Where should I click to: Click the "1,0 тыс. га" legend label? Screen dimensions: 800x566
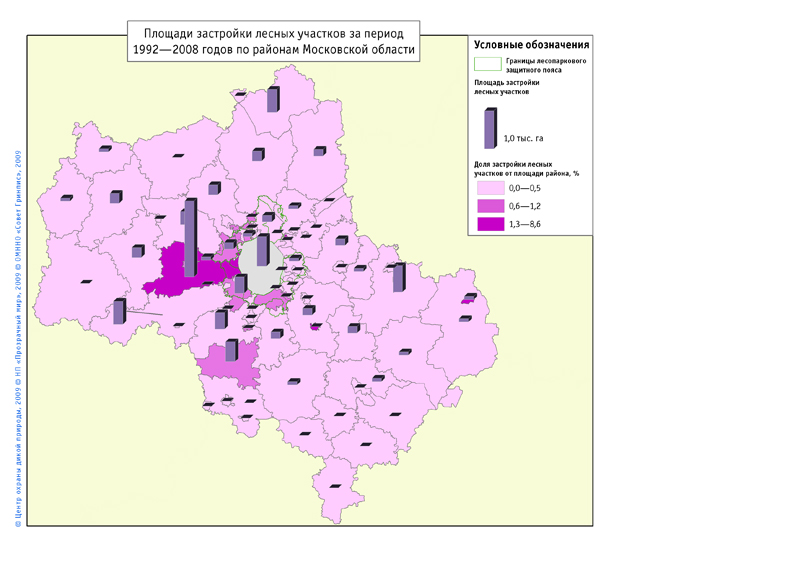(523, 138)
